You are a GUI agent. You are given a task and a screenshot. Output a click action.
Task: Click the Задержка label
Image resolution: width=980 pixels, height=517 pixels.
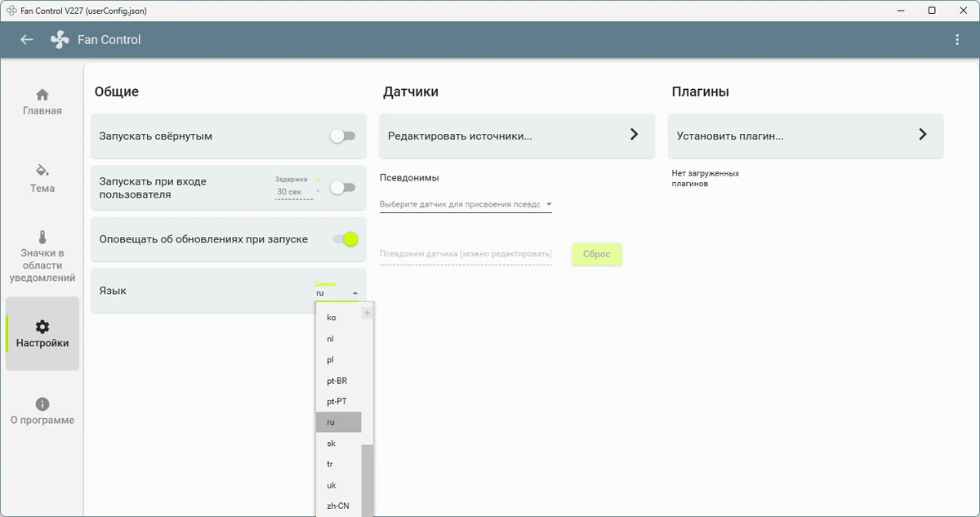tap(292, 179)
